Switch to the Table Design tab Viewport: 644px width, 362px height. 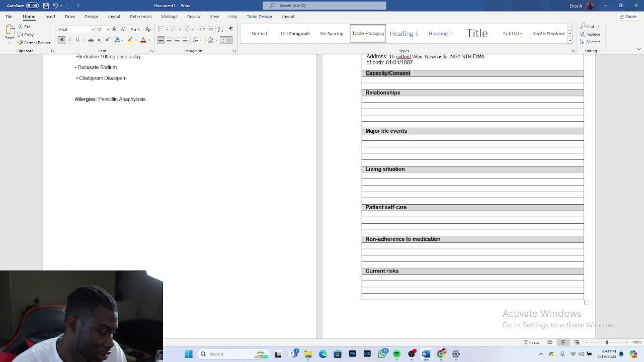[x=259, y=17]
